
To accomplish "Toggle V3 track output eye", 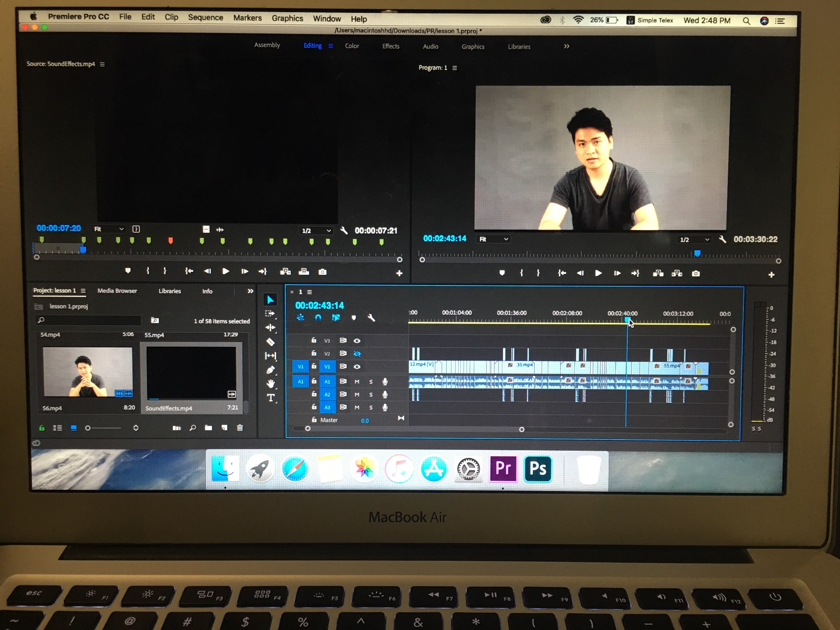I will [x=357, y=341].
